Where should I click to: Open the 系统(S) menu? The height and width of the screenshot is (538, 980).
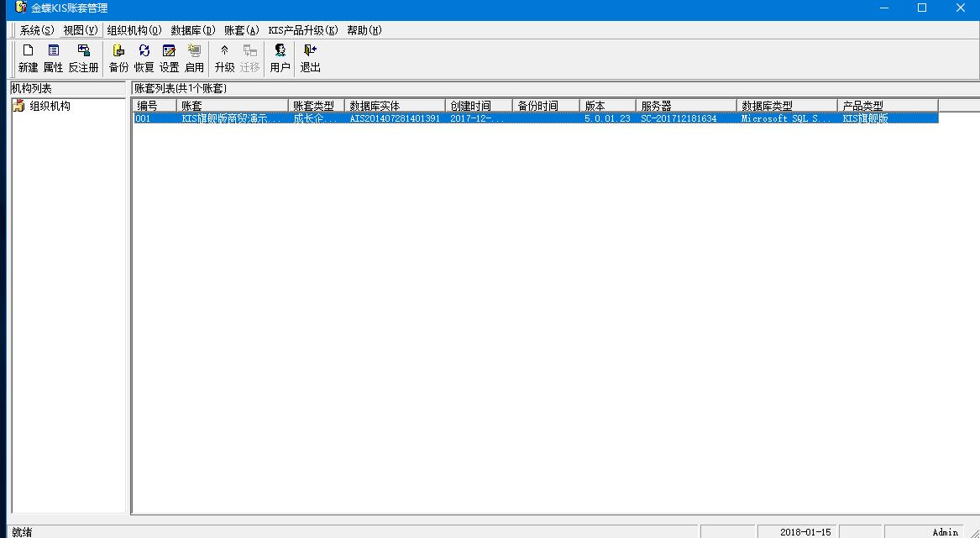point(37,30)
